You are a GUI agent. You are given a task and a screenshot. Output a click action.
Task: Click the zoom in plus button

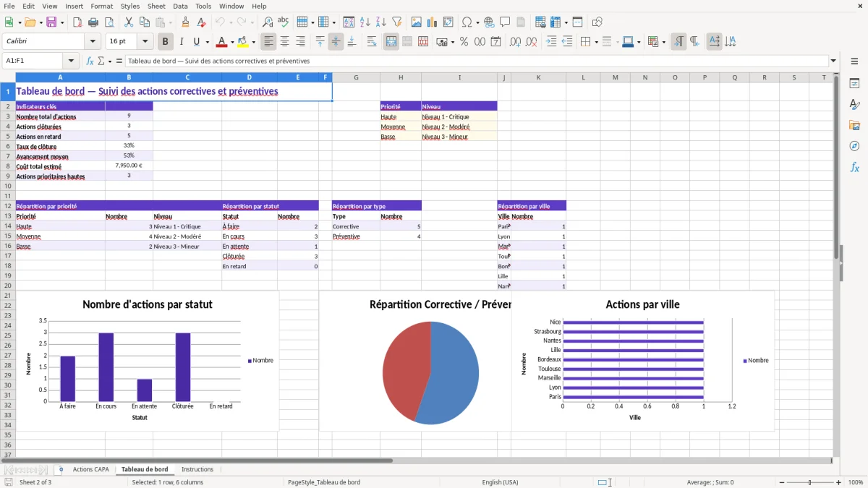[x=839, y=482]
